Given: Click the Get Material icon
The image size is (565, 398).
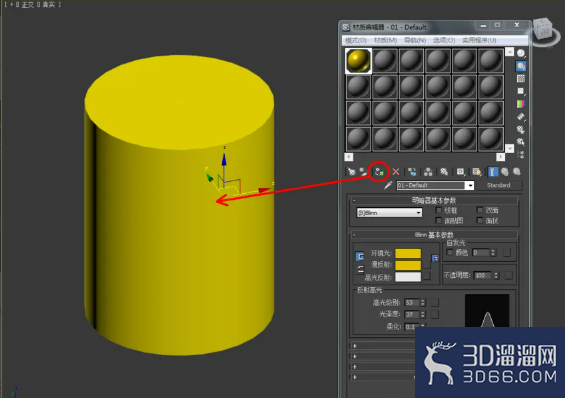Looking at the screenshot, I should 351,172.
